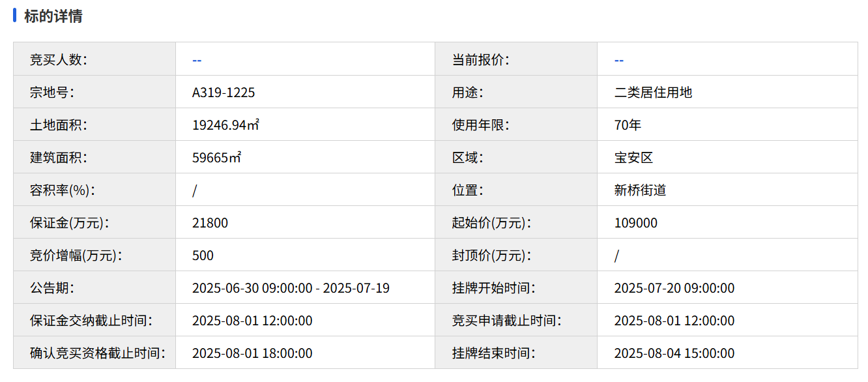Select the land use value 二类居住用地
868x382 pixels.
click(653, 93)
